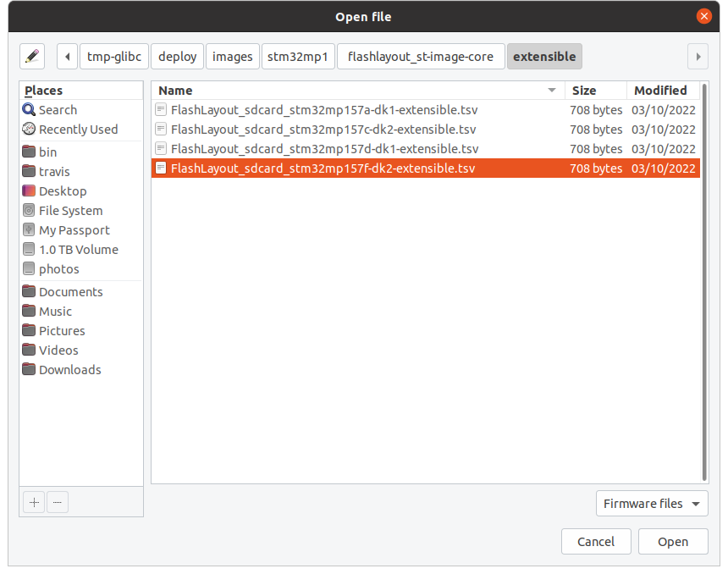Open the Firmware files filter dropdown
Viewport: 728px width, 574px height.
pyautogui.click(x=652, y=503)
